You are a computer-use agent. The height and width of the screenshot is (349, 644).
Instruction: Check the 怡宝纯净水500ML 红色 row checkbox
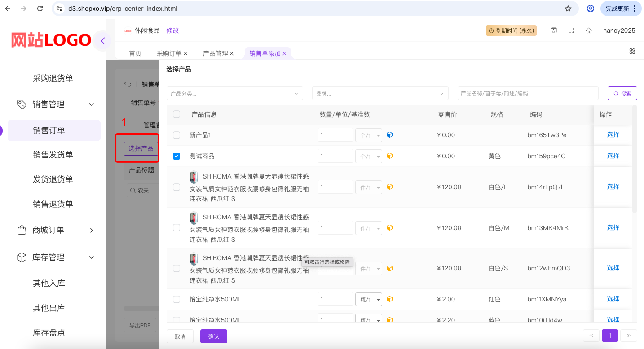coord(176,299)
